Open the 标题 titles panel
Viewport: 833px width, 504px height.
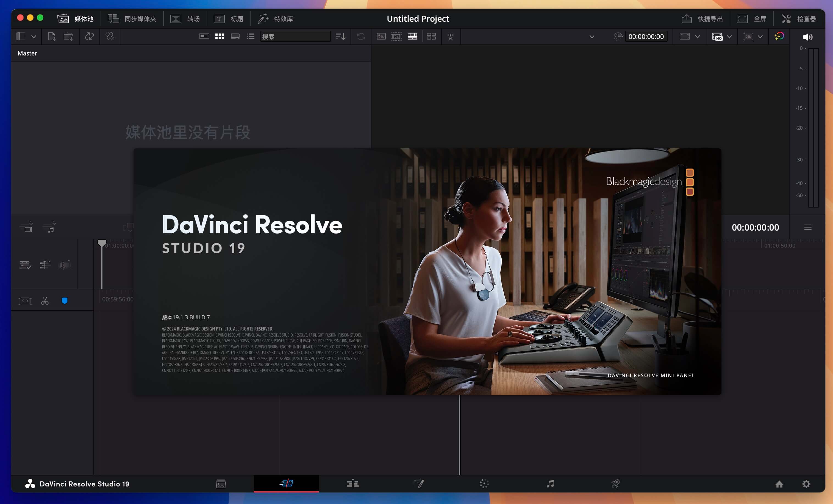(228, 19)
